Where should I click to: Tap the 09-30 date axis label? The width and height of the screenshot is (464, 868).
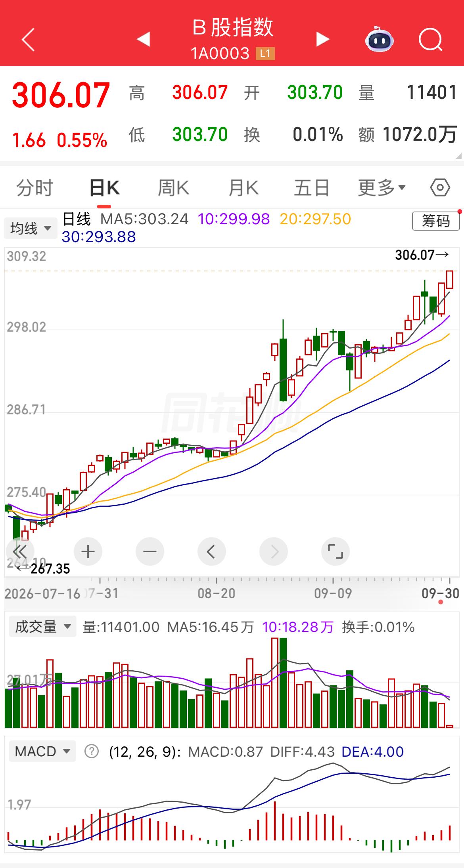pyautogui.click(x=440, y=593)
